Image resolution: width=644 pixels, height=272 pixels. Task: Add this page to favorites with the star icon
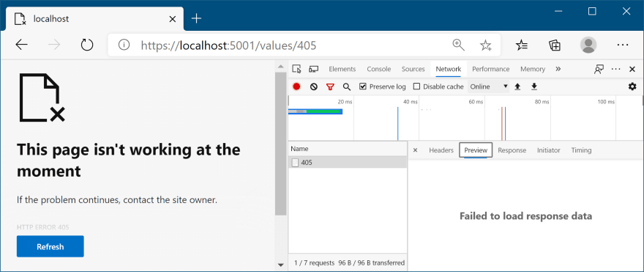click(x=486, y=45)
